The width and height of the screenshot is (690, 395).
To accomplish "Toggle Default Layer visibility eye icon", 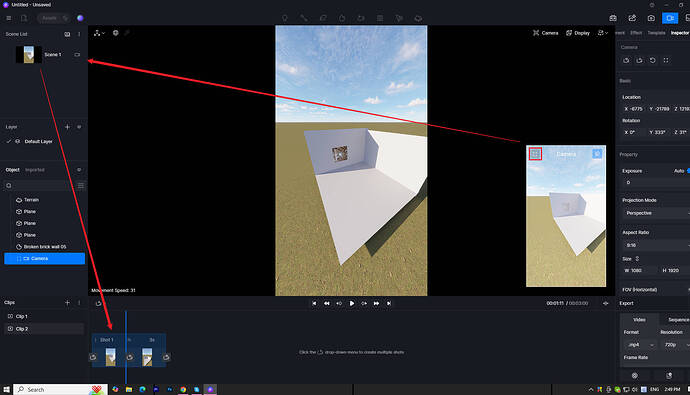I will click(18, 142).
